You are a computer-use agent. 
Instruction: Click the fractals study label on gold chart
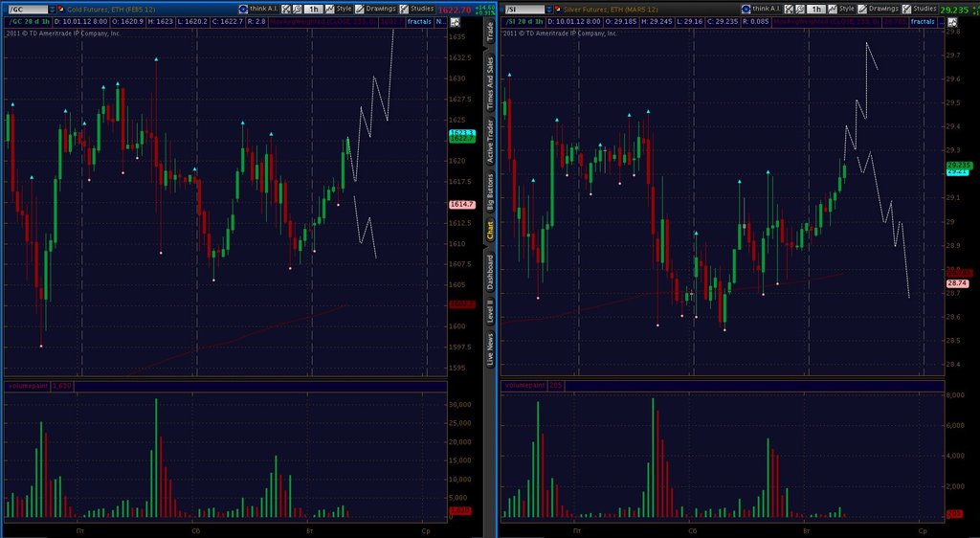[x=419, y=22]
